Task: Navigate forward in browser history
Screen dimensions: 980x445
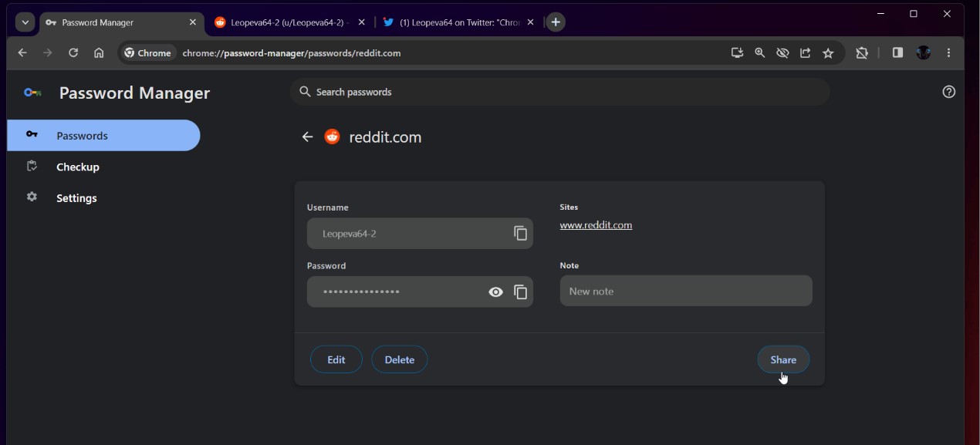Action: point(48,53)
